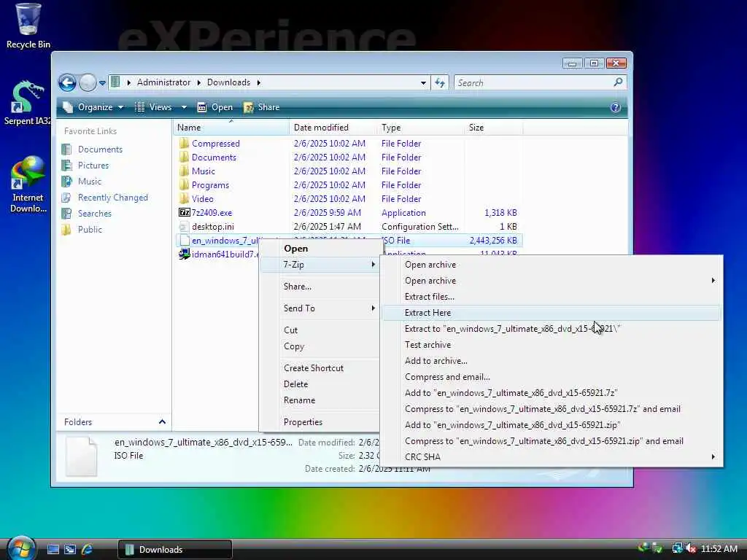Click the Share toolbar button
Screen dimensions: 747x560
pyautogui.click(x=262, y=107)
